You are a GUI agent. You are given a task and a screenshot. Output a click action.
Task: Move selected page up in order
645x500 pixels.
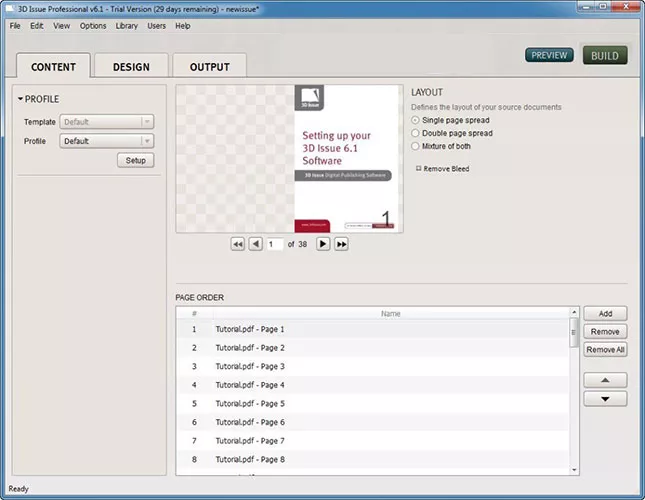pos(605,380)
